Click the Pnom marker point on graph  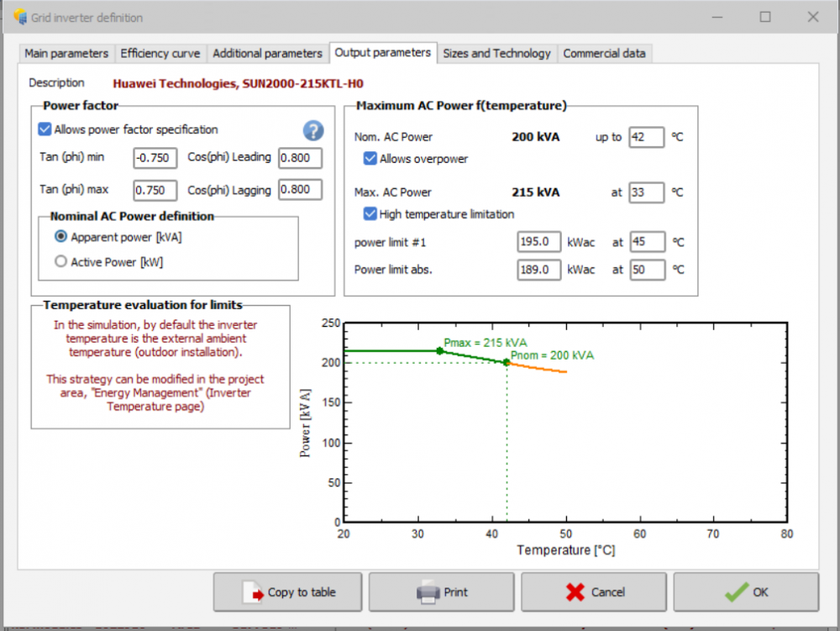pyautogui.click(x=507, y=362)
